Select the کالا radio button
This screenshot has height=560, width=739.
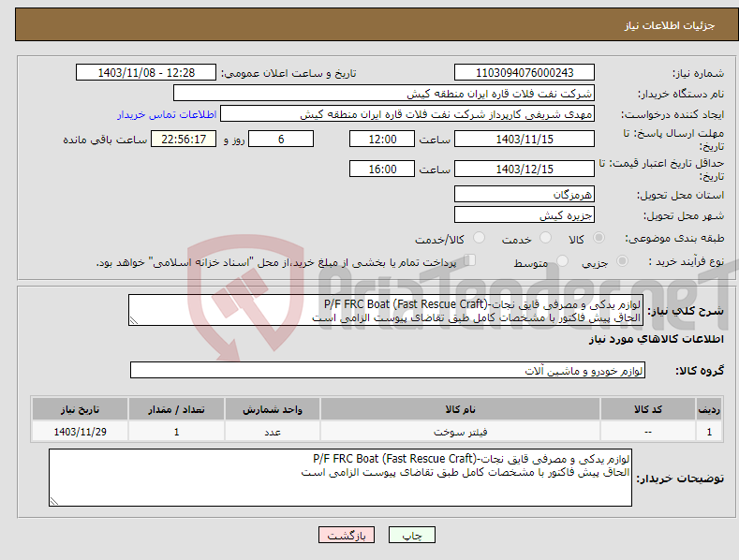coord(599,238)
